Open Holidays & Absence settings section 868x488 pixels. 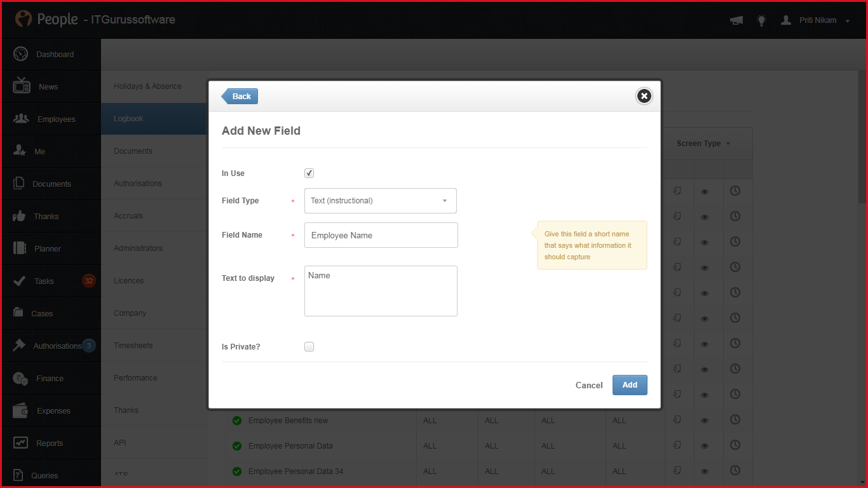(x=154, y=86)
